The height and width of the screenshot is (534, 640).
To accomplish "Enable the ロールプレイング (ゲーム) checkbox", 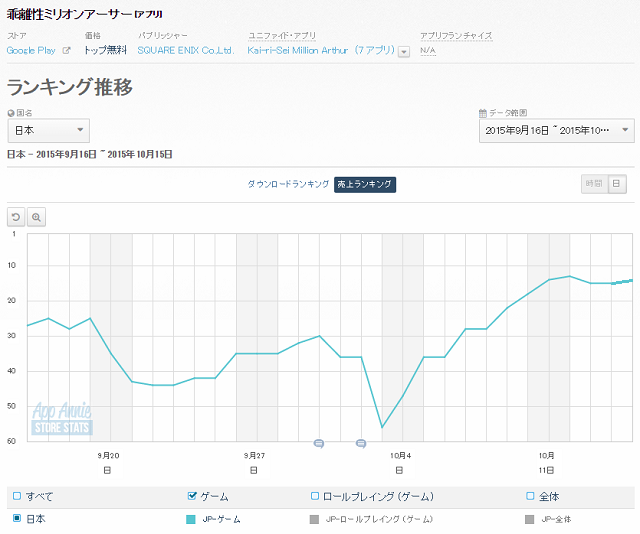I will coord(315,496).
